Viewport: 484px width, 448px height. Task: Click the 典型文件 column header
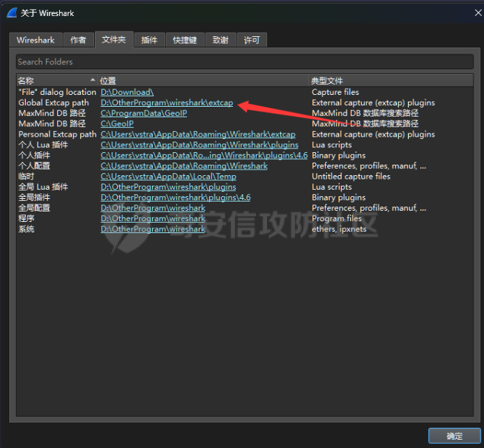coord(391,80)
